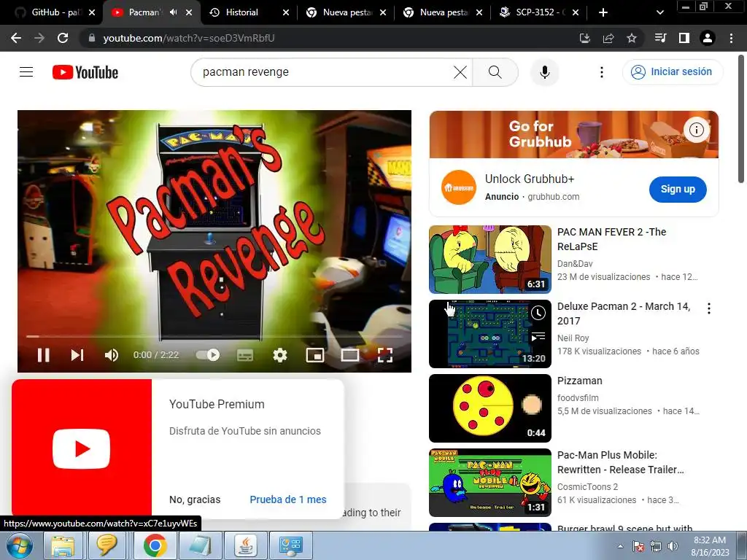
Task: Open grubhub.com ad link
Action: click(x=553, y=197)
